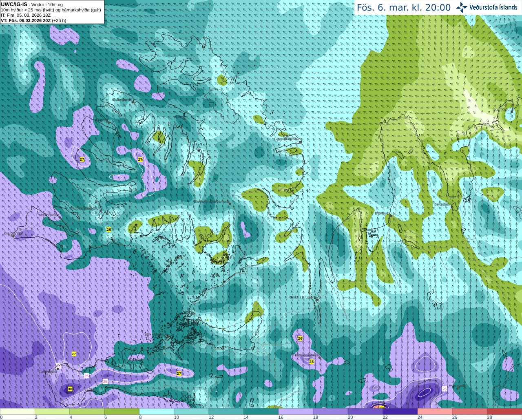Click the olive green 6–8 m/s legend swatch
This screenshot has width=522, height=420.
122,411
